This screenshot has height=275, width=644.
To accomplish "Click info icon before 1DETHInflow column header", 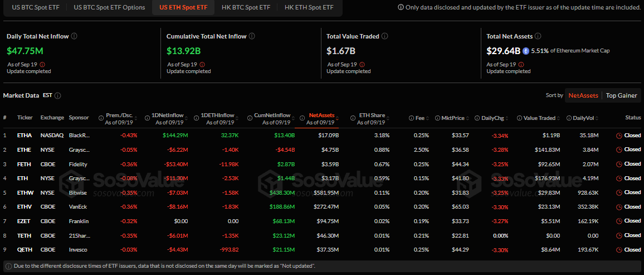I will pos(196,118).
